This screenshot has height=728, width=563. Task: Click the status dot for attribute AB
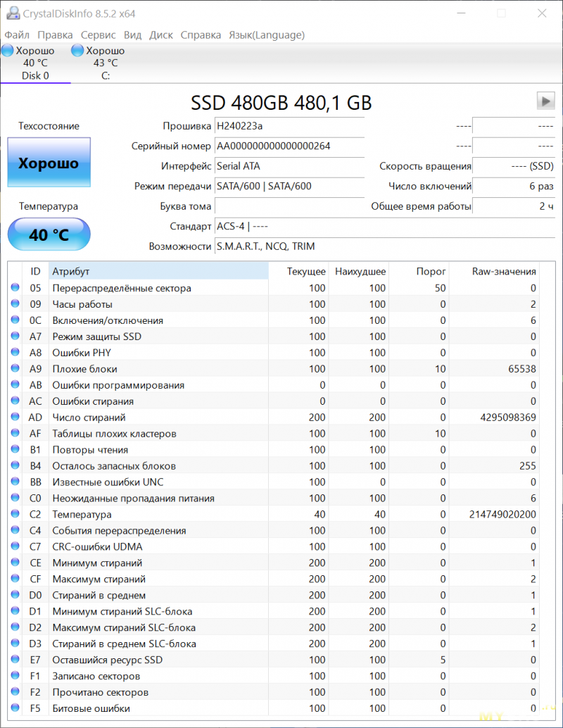pos(15,384)
